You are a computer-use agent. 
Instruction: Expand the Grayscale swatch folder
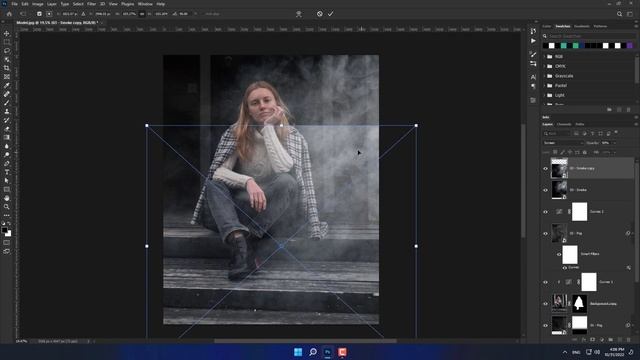[544, 76]
